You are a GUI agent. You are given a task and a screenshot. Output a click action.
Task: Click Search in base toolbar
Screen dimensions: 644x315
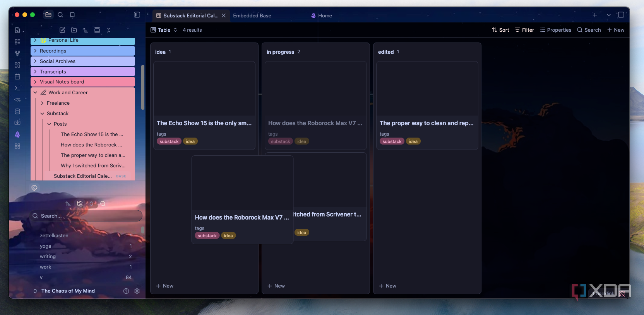click(x=589, y=30)
